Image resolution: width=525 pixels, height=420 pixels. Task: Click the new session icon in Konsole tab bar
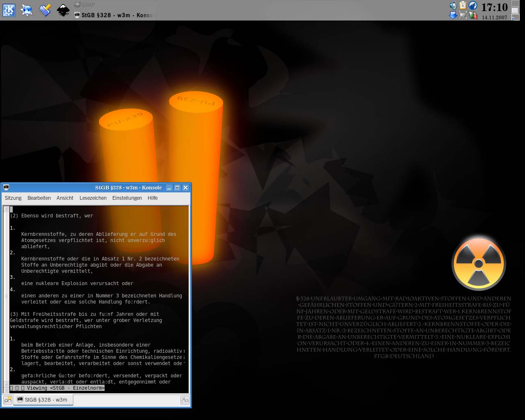pos(8,400)
